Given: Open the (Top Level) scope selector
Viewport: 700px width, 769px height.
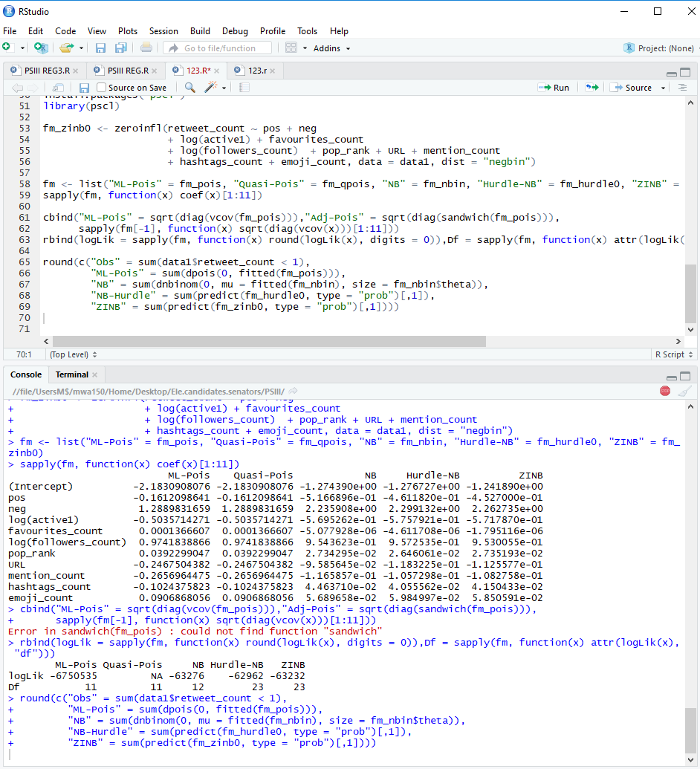Looking at the screenshot, I should (x=73, y=354).
